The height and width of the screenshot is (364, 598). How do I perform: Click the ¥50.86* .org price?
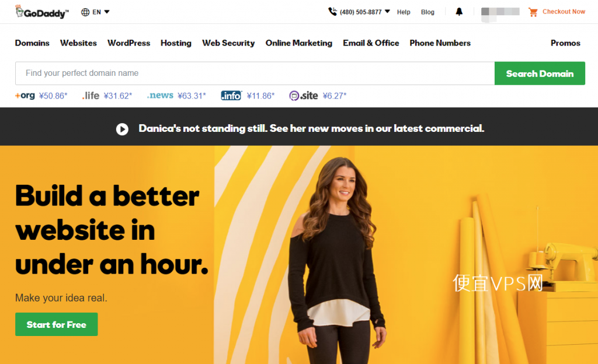(x=53, y=96)
